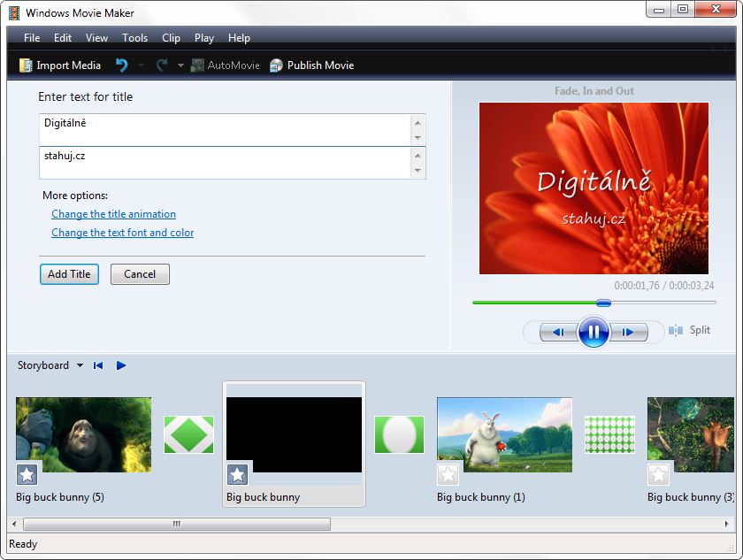This screenshot has width=743, height=560.
Task: Click the circle transition before Big buck bunny (1)
Action: click(399, 434)
